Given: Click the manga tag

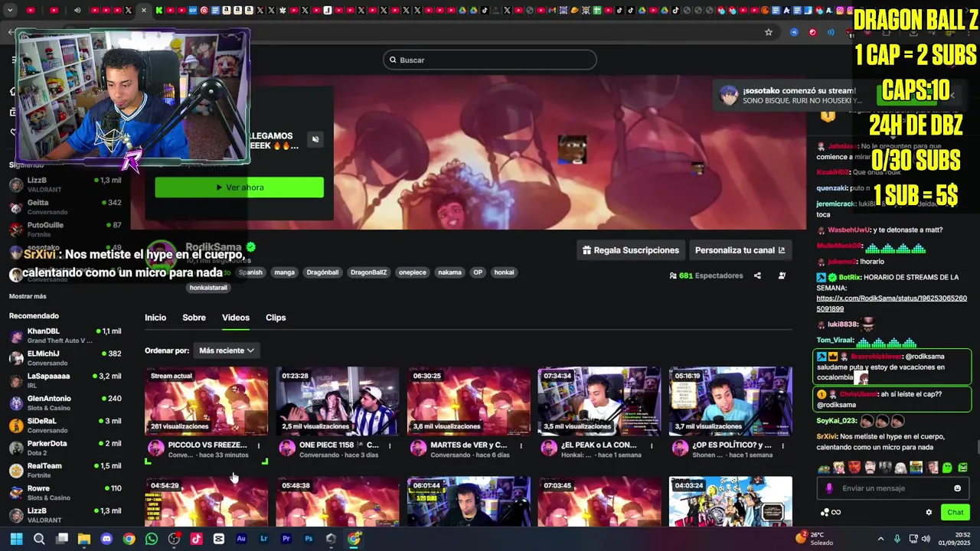Looking at the screenshot, I should tap(285, 272).
